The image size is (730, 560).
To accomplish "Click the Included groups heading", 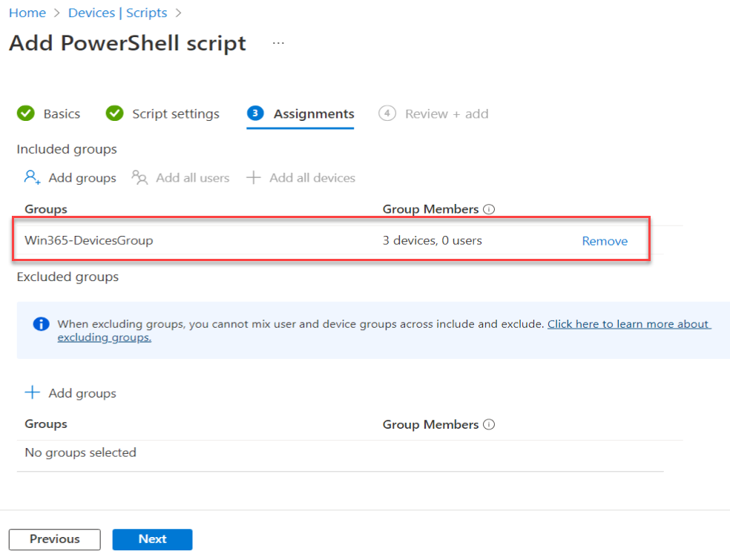I will (67, 149).
